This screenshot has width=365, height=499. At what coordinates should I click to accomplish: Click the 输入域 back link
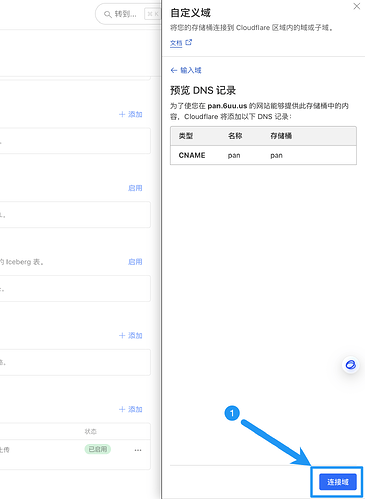[191, 70]
